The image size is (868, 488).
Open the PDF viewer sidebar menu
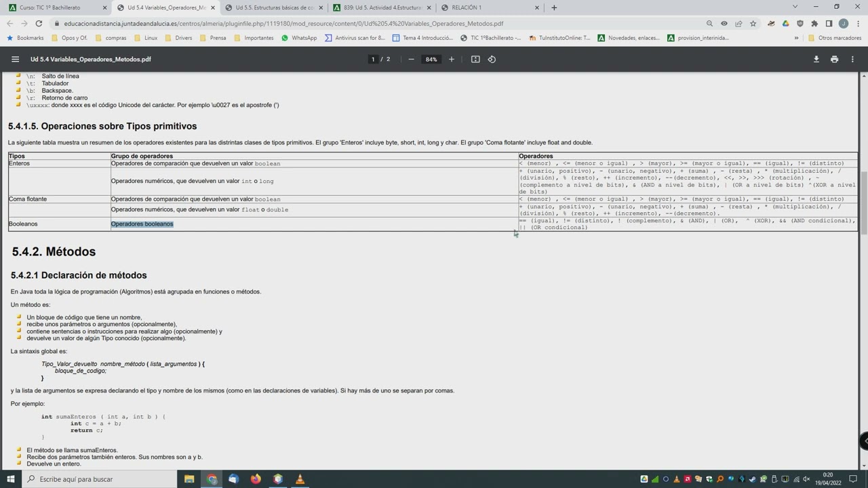(x=15, y=59)
